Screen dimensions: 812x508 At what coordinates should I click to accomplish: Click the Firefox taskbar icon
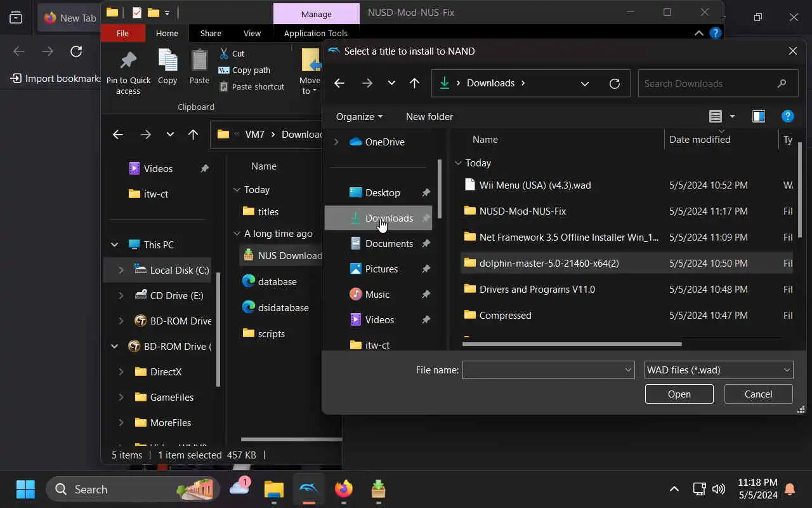coord(343,489)
